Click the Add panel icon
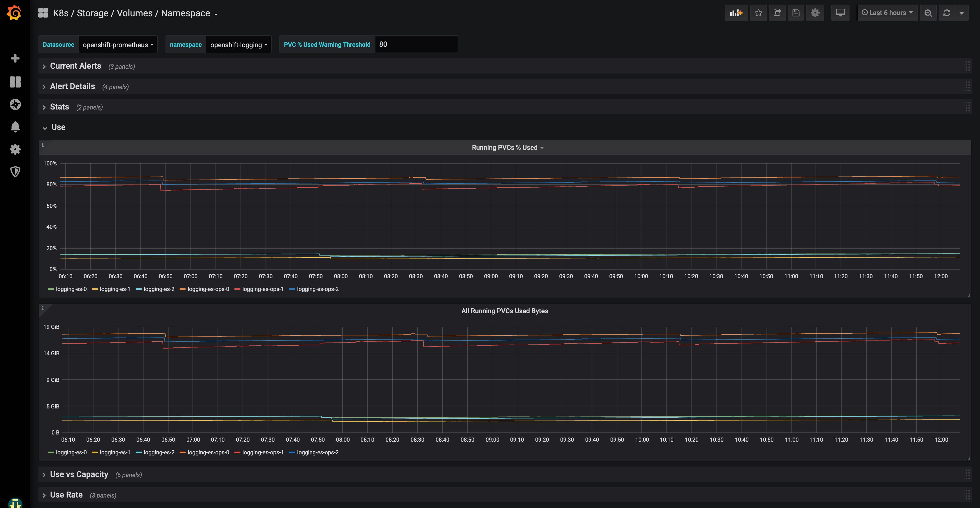The width and height of the screenshot is (980, 508). 736,13
